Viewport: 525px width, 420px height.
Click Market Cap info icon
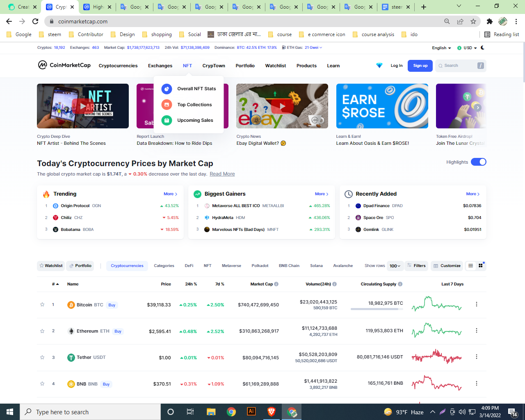276,284
